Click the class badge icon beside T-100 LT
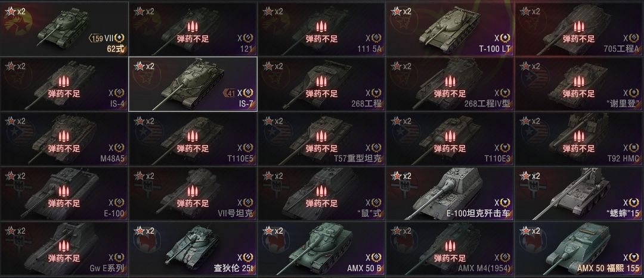 pos(505,38)
